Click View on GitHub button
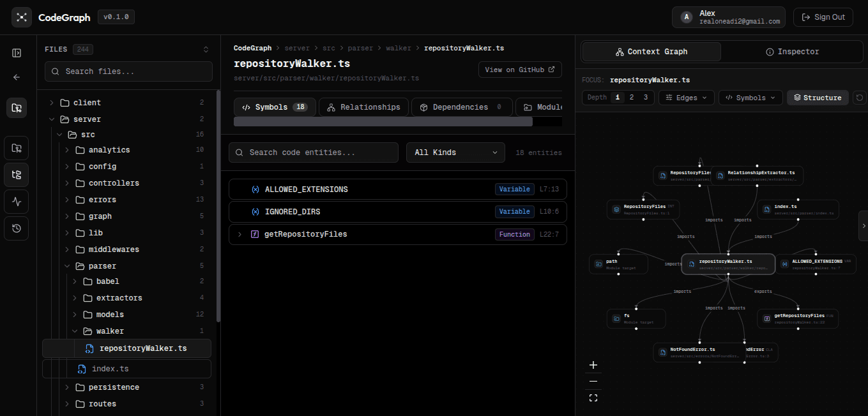The image size is (868, 416). click(x=520, y=70)
